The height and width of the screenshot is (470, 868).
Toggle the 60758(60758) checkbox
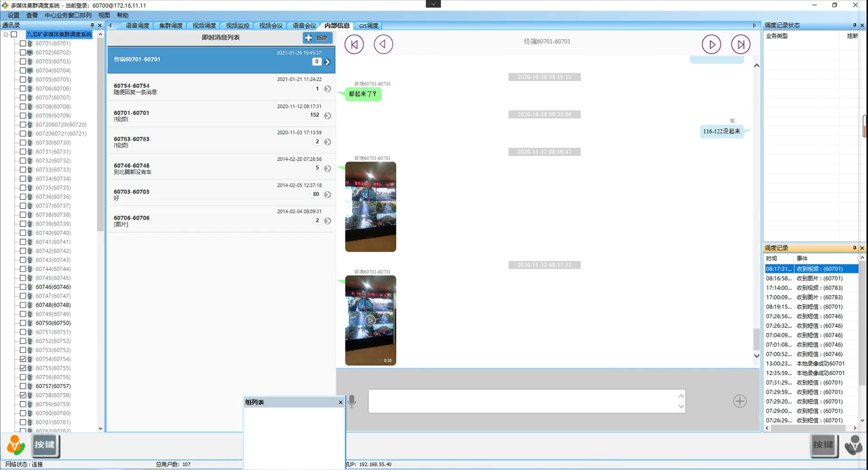click(23, 395)
